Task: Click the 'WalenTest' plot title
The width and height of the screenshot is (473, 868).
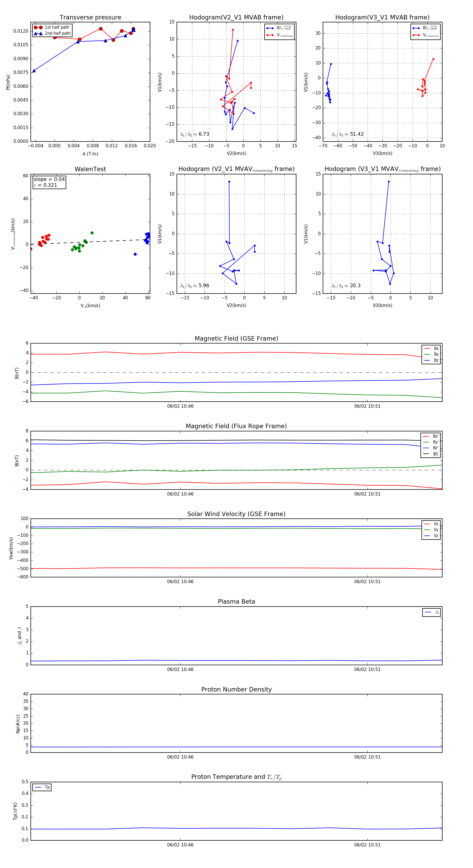Action: (90, 169)
